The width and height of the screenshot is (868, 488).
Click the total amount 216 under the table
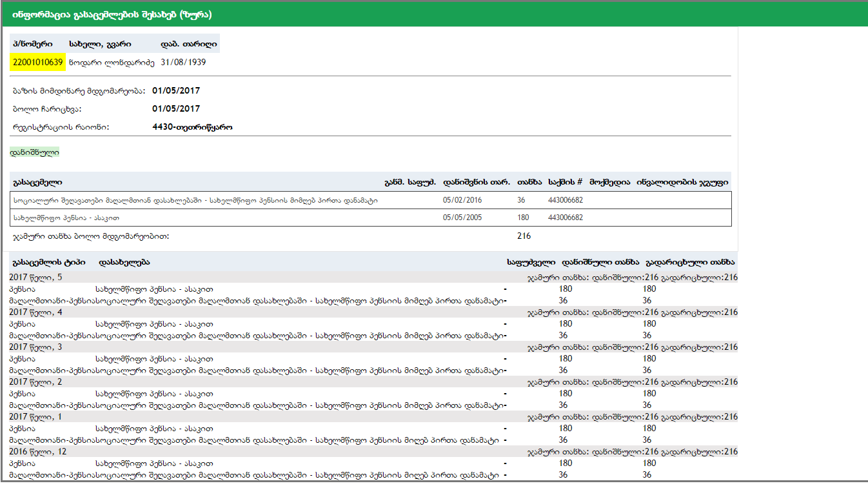pyautogui.click(x=524, y=236)
